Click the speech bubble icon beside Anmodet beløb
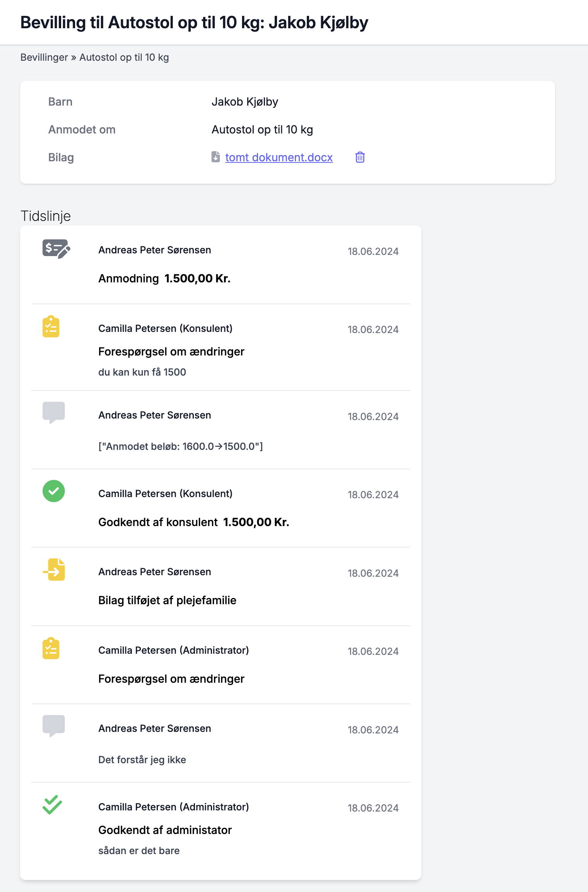588x892 pixels. click(53, 412)
